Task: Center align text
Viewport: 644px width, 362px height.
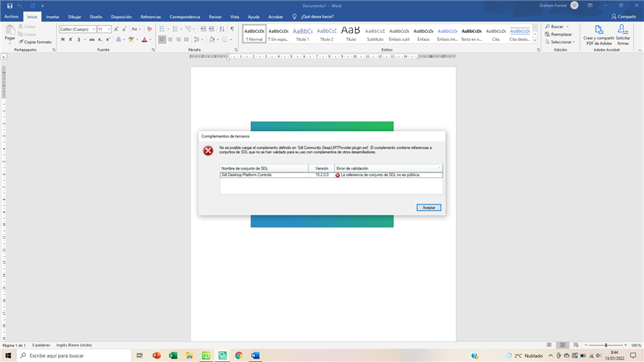Action: (170, 40)
